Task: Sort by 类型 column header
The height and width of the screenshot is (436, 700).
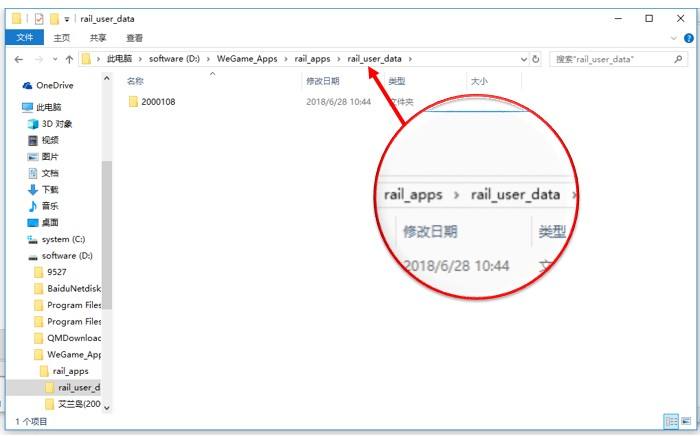Action: 396,81
